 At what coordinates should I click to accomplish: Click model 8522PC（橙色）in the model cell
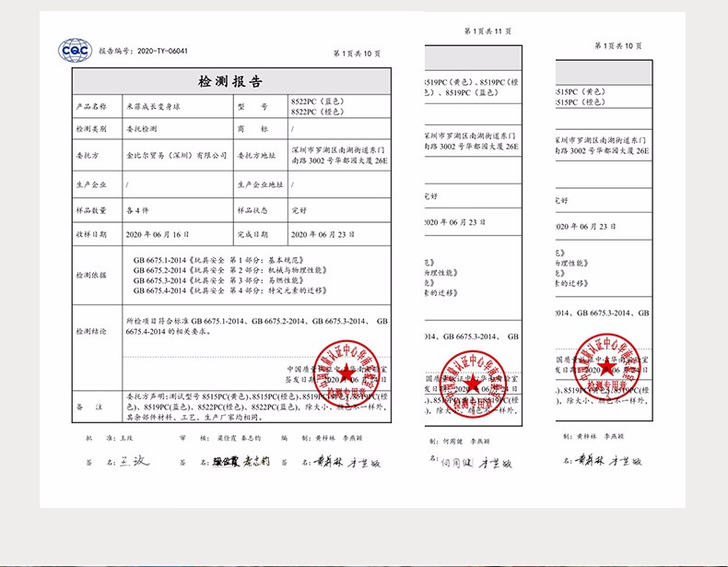click(x=318, y=112)
